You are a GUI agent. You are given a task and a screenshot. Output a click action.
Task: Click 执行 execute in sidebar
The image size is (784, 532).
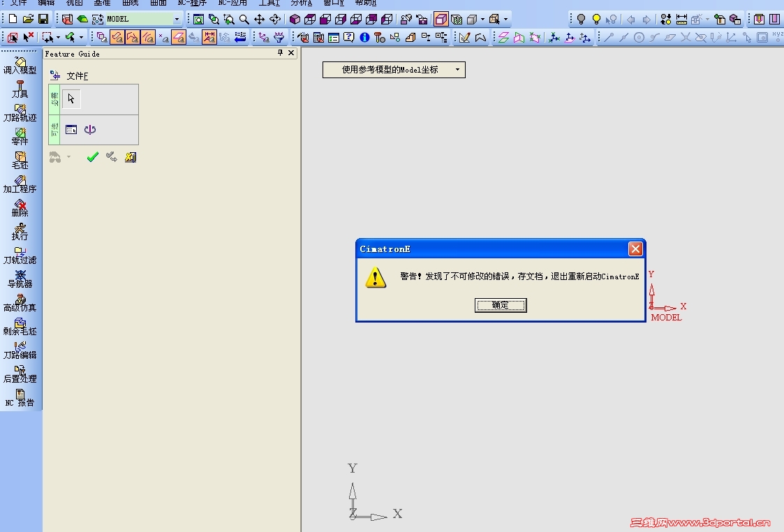(x=20, y=232)
